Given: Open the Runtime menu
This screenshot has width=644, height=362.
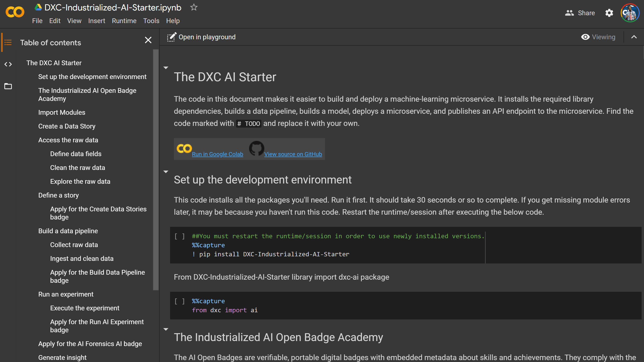Looking at the screenshot, I should 124,21.
